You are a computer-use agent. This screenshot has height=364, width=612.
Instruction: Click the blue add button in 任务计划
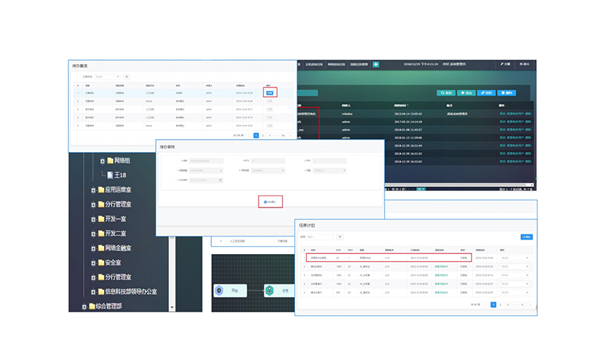point(526,237)
